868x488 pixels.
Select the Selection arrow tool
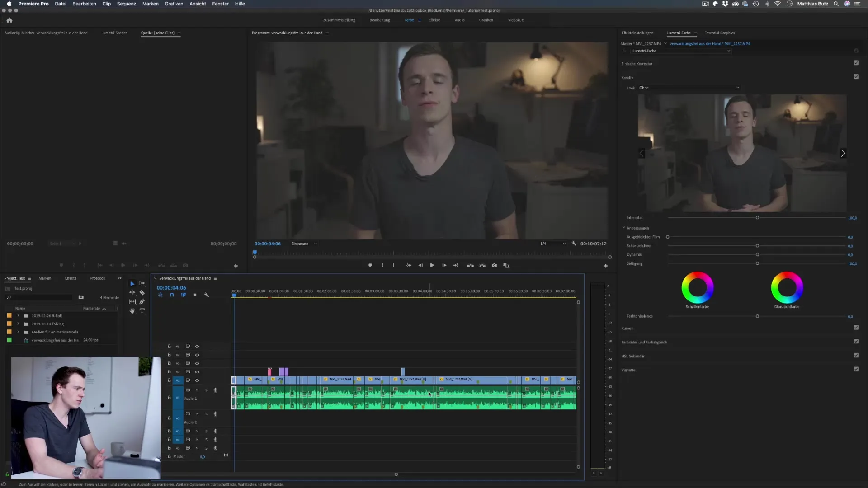pyautogui.click(x=132, y=283)
